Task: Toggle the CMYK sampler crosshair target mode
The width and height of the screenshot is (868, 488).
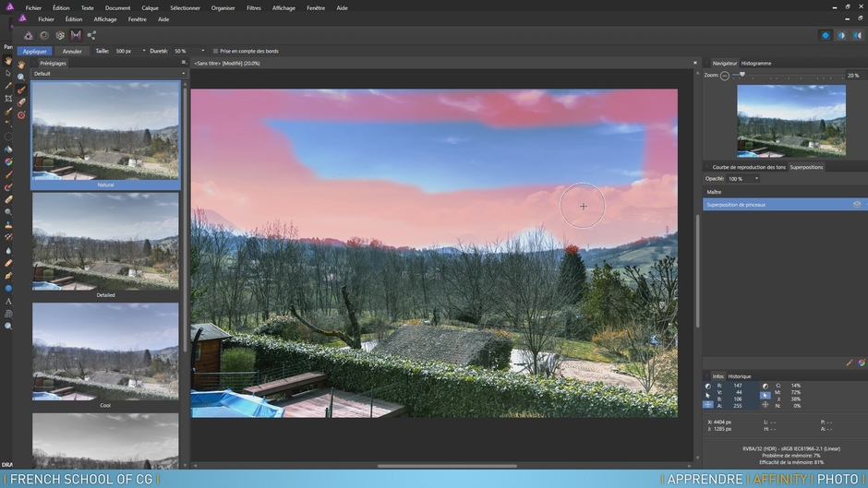Action: coord(765,405)
